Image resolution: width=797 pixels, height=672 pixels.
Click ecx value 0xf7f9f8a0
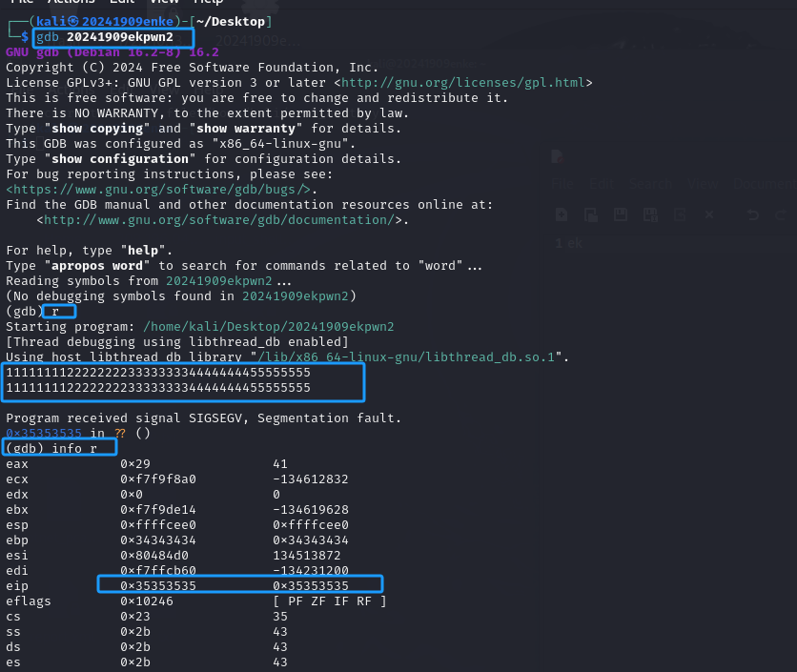click(158, 479)
